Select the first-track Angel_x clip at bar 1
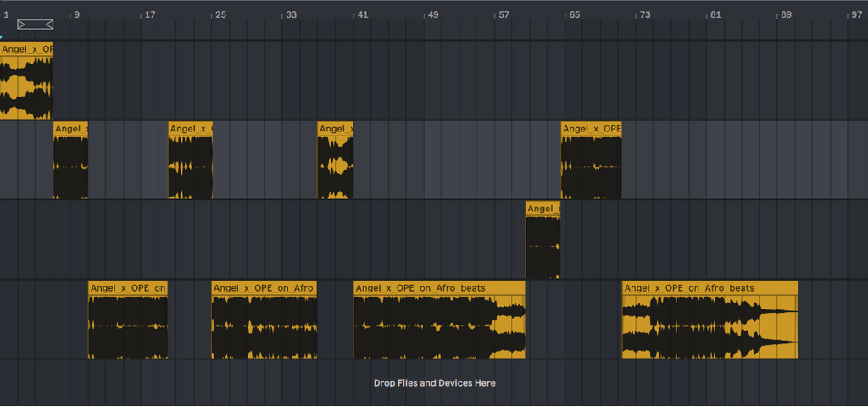 click(x=26, y=81)
